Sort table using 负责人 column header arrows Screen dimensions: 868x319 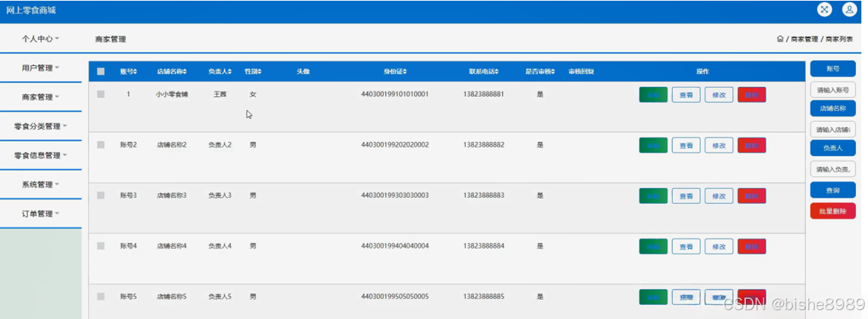tap(229, 72)
